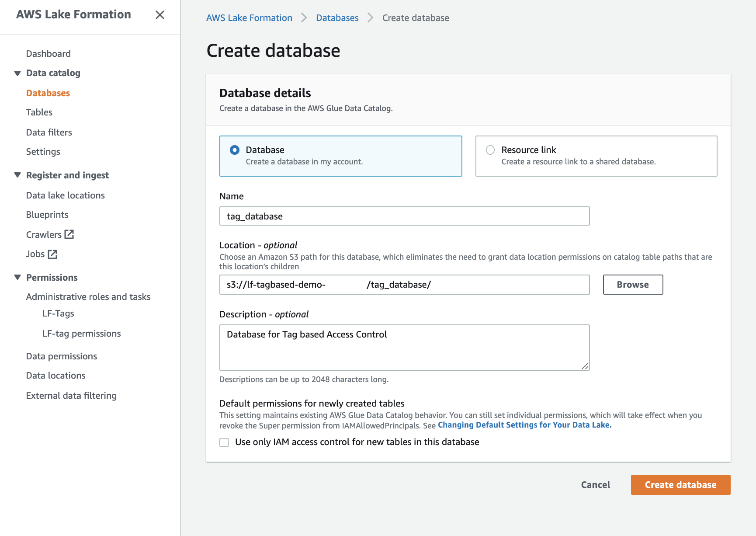The height and width of the screenshot is (536, 756).
Task: Focus the Name input field
Action: point(404,216)
